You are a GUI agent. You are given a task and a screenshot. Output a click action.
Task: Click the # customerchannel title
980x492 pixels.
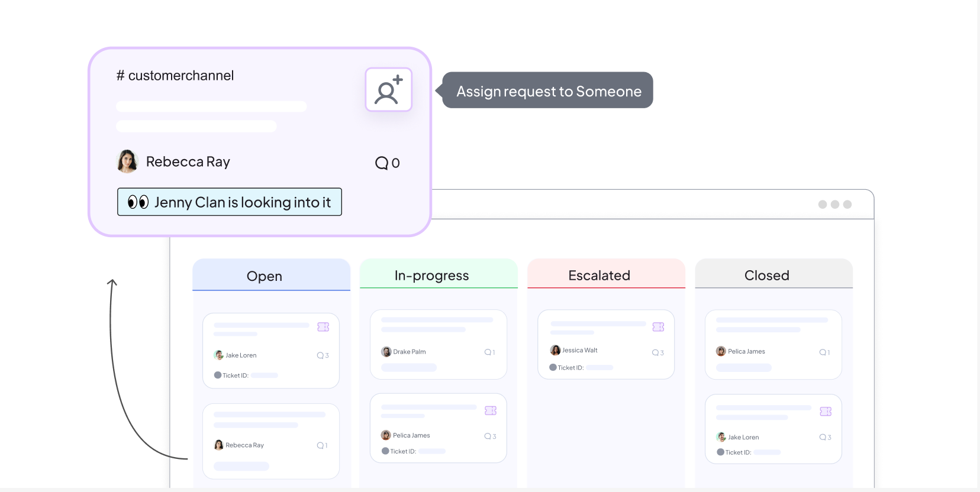[x=175, y=76]
